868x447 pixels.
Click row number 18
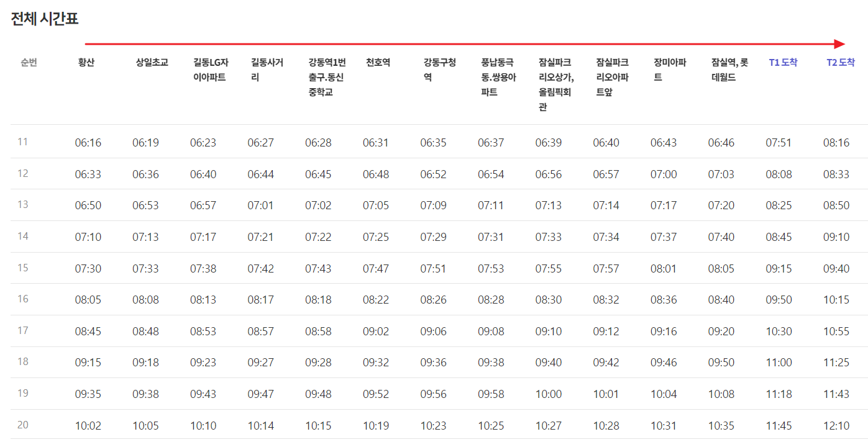pos(23,362)
